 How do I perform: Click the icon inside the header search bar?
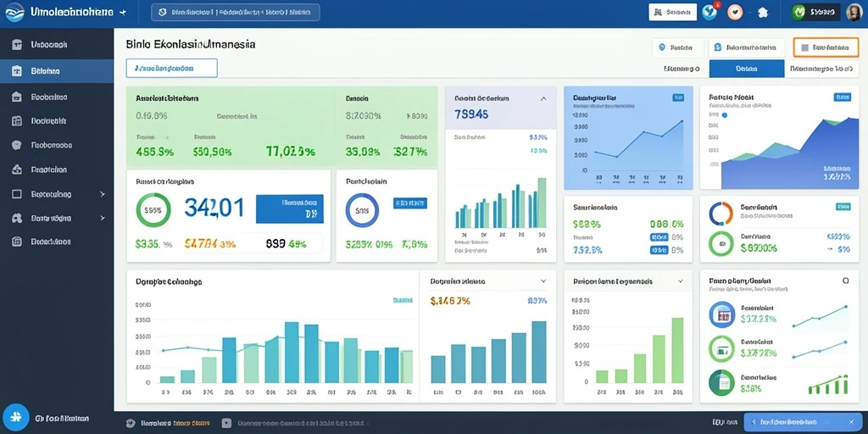pyautogui.click(x=162, y=12)
